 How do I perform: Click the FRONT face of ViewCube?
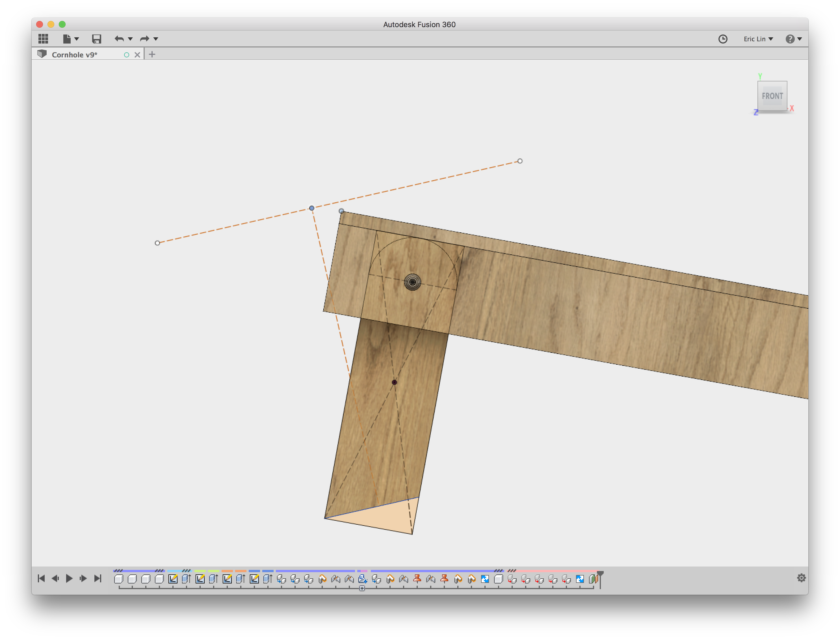[772, 96]
